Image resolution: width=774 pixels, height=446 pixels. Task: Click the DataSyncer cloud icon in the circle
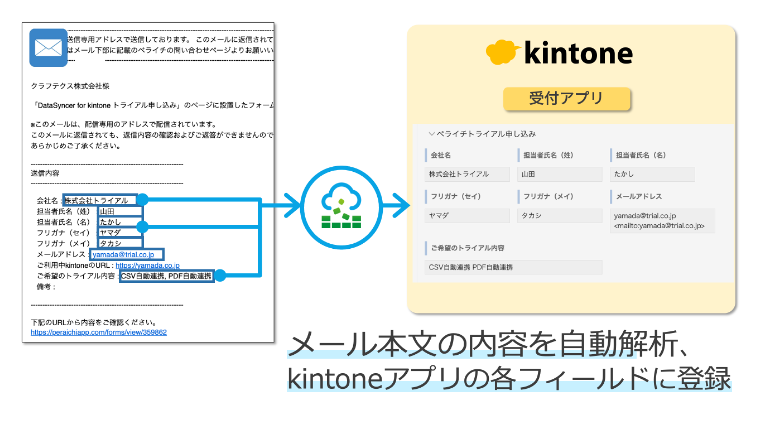click(342, 207)
